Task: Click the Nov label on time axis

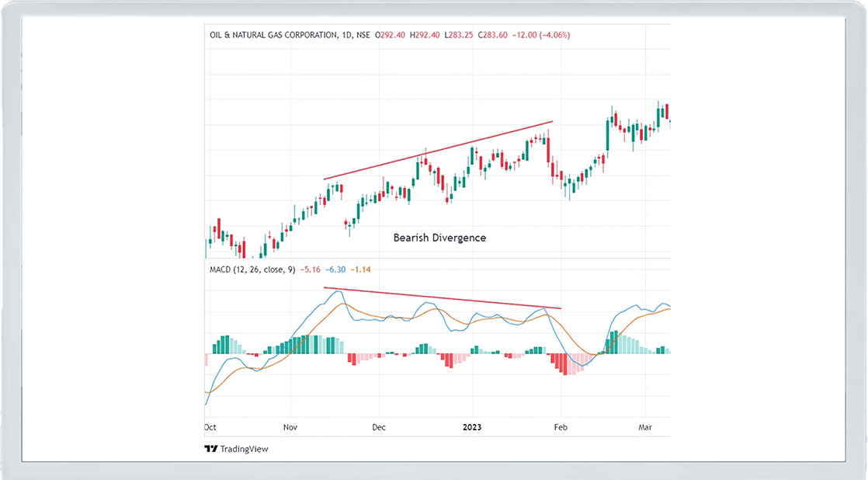Action: click(291, 427)
